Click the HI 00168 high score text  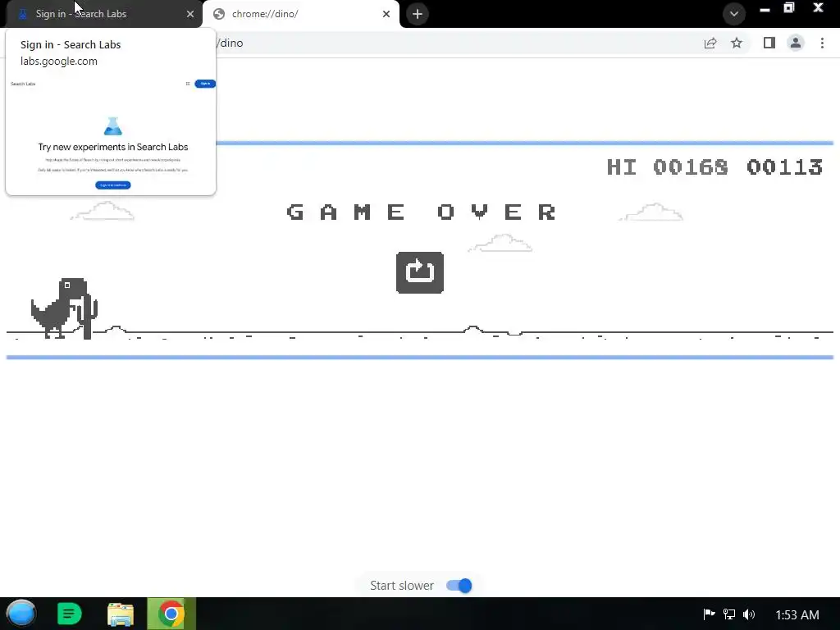tap(668, 167)
